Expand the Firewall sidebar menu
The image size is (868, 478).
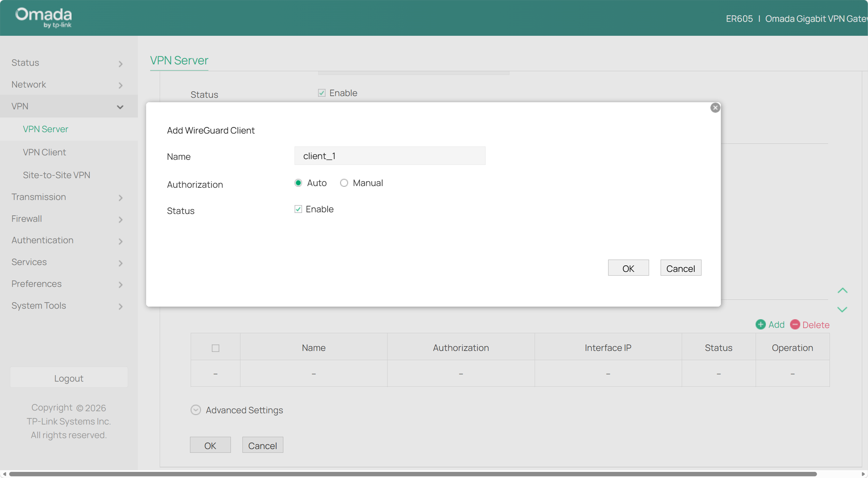(69, 219)
